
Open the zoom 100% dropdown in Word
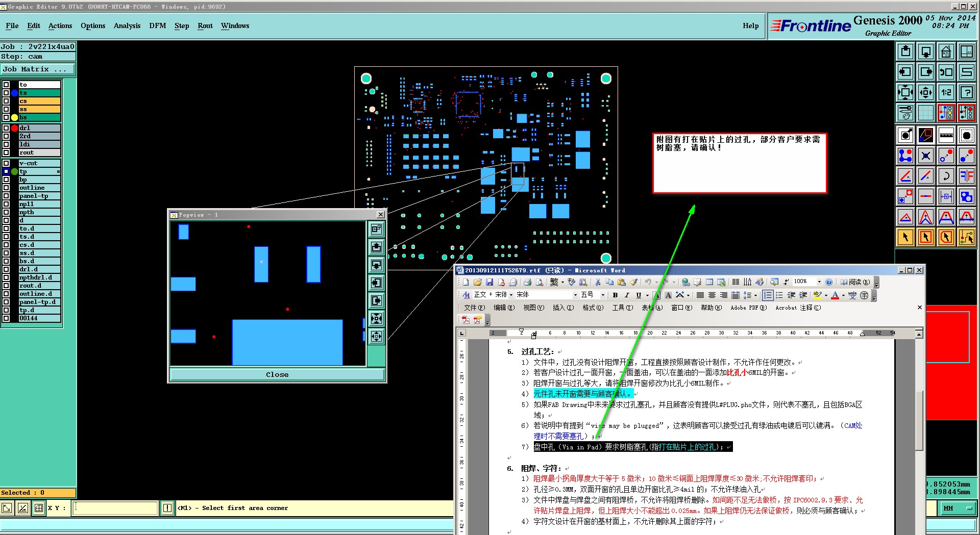(819, 282)
